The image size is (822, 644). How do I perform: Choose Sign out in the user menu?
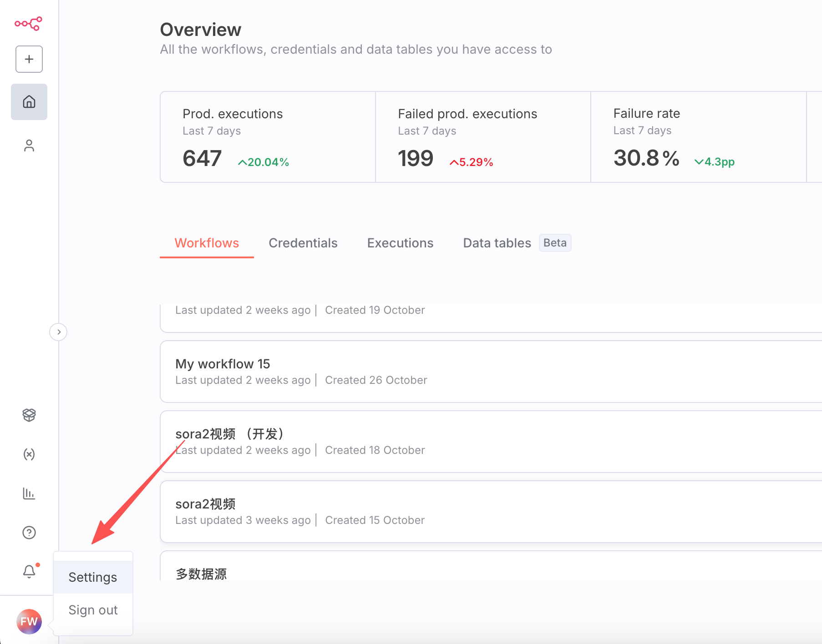coord(93,610)
